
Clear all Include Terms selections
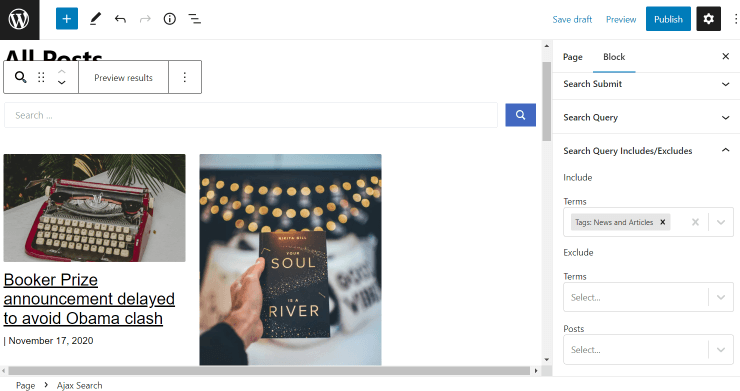tap(695, 222)
